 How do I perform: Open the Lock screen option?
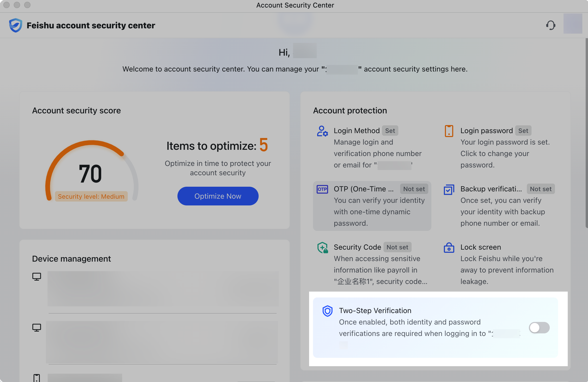click(481, 247)
